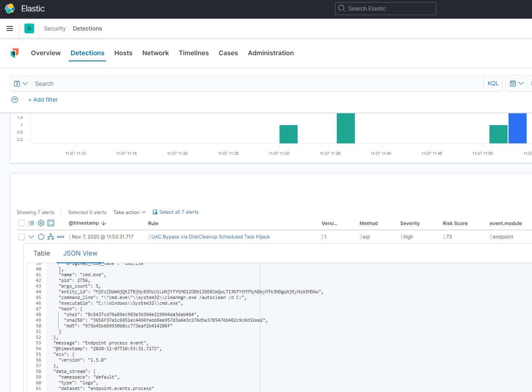Click the Security app shield logo
Screen dimensions: 532x392
click(x=15, y=53)
